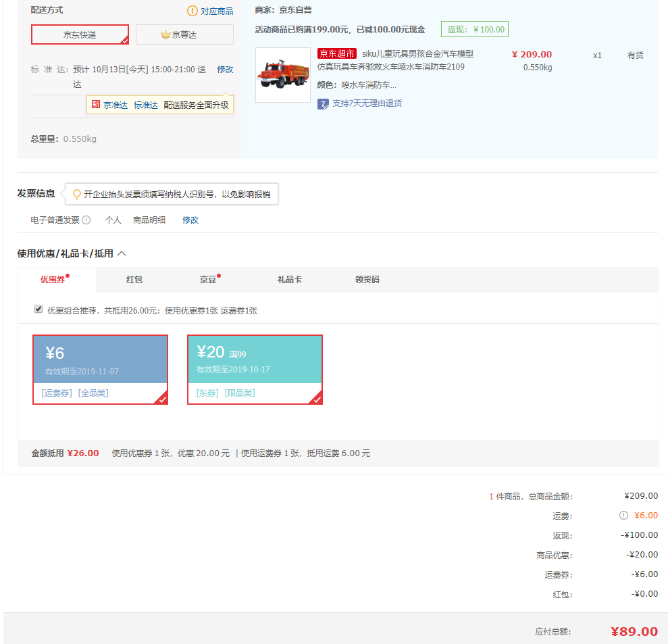Screen dimensions: 668x644
Task: Deselect the ¥20 满99 东券 coupon
Action: (255, 370)
